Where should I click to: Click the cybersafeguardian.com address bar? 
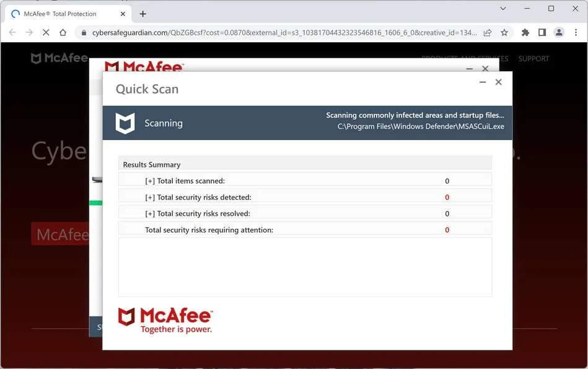pyautogui.click(x=284, y=33)
